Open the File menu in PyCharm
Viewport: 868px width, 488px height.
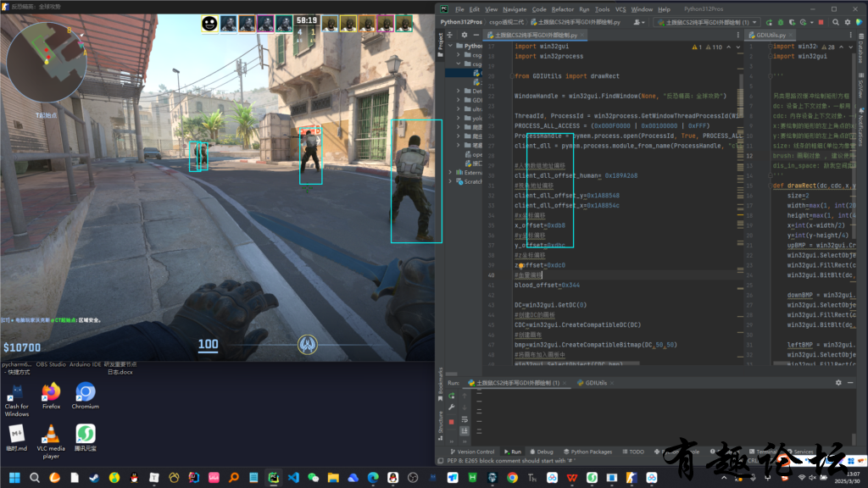[459, 9]
